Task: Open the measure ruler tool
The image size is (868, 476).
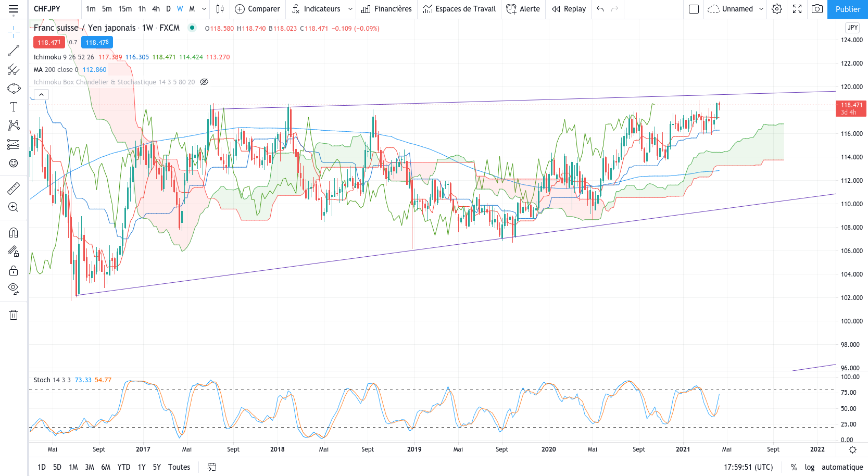Action: 14,188
